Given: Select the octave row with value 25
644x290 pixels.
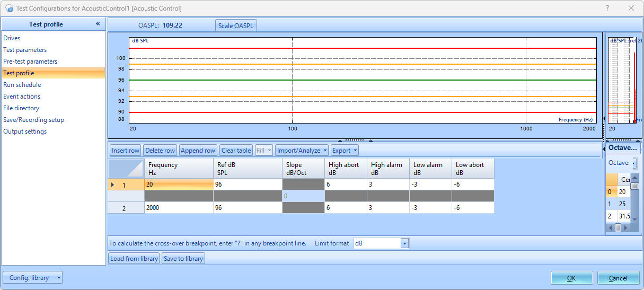Looking at the screenshot, I should [x=618, y=204].
